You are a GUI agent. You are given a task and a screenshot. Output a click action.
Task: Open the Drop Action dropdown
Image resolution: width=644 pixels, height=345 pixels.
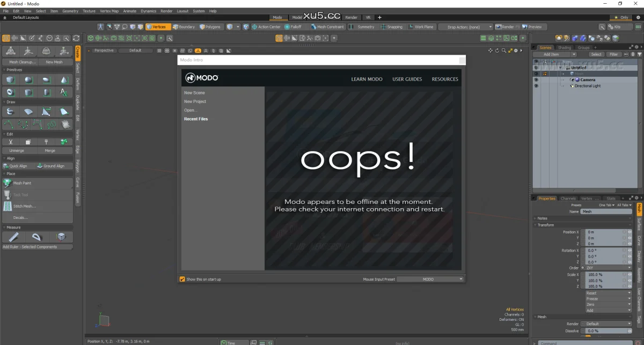(465, 27)
